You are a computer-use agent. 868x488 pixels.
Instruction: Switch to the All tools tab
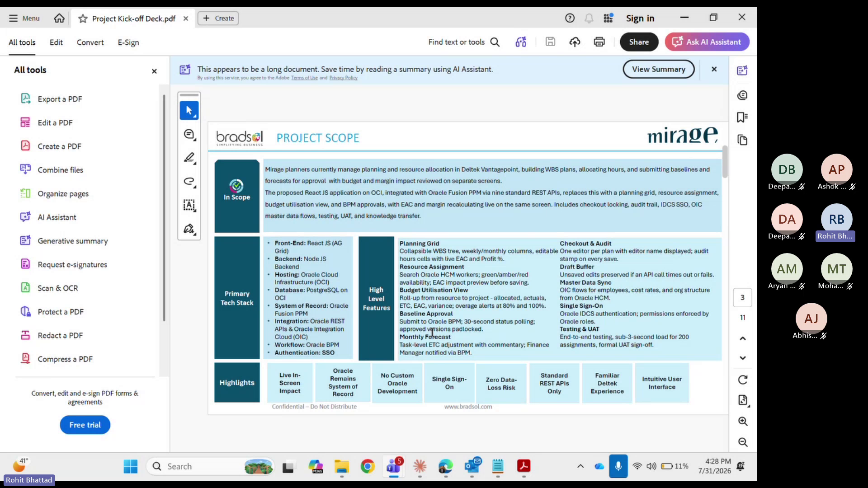click(x=22, y=42)
